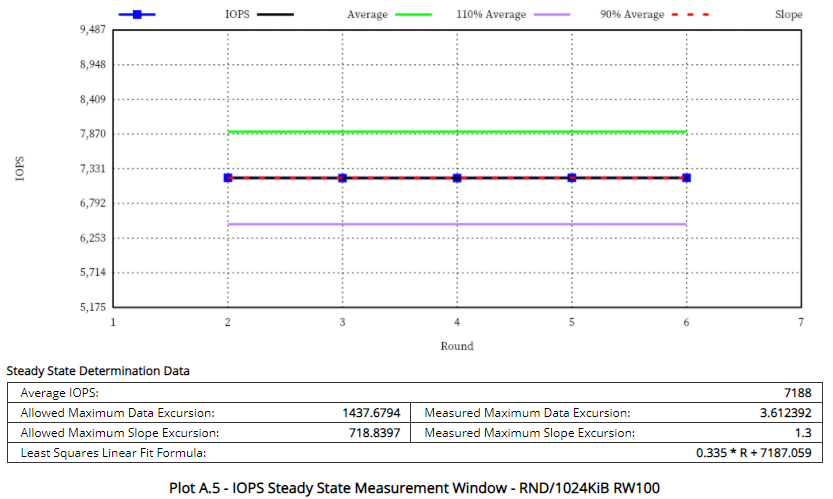
Task: Click the purple 90% Average line on chart
Action: point(457,224)
